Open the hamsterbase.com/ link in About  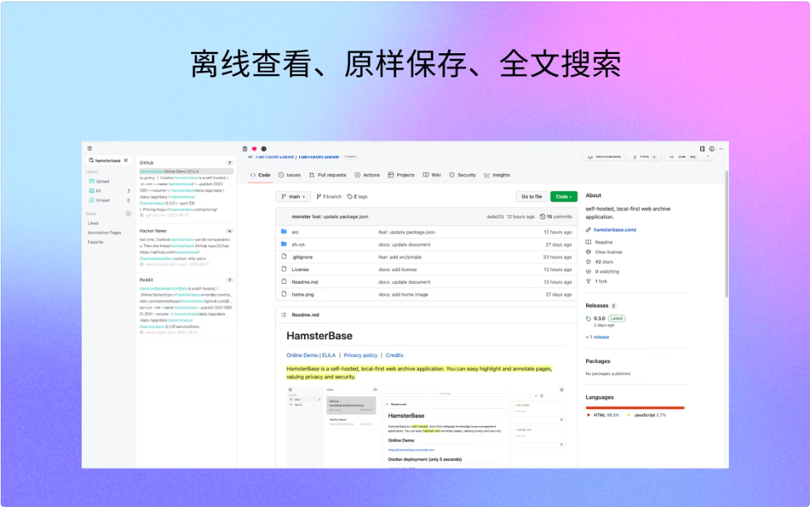[x=615, y=230]
